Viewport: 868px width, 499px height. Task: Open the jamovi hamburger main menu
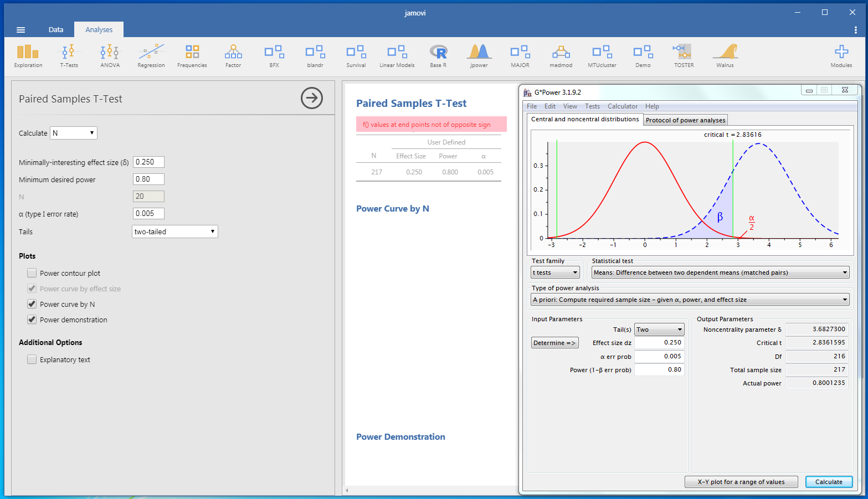tap(20, 30)
